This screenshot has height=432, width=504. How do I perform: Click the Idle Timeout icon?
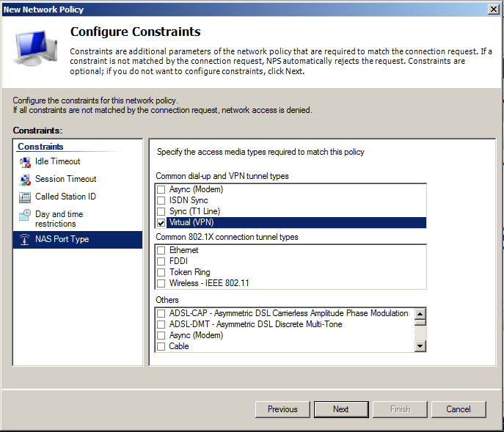(x=25, y=162)
